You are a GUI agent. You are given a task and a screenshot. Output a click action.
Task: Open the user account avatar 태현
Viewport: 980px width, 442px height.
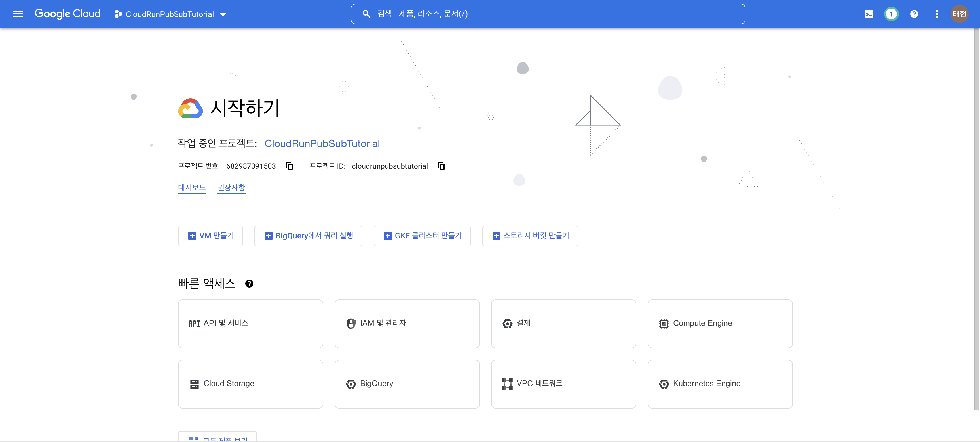[959, 14]
